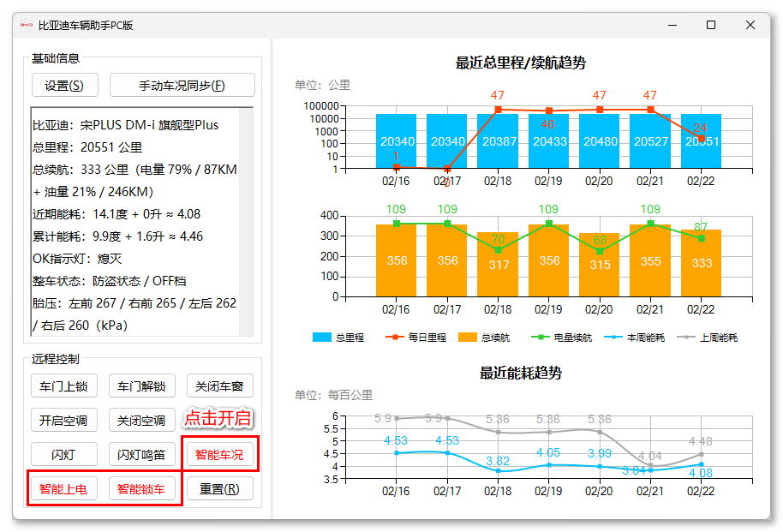
Task: Activate 闪灯鸣笛 flash and horn
Action: 142,454
